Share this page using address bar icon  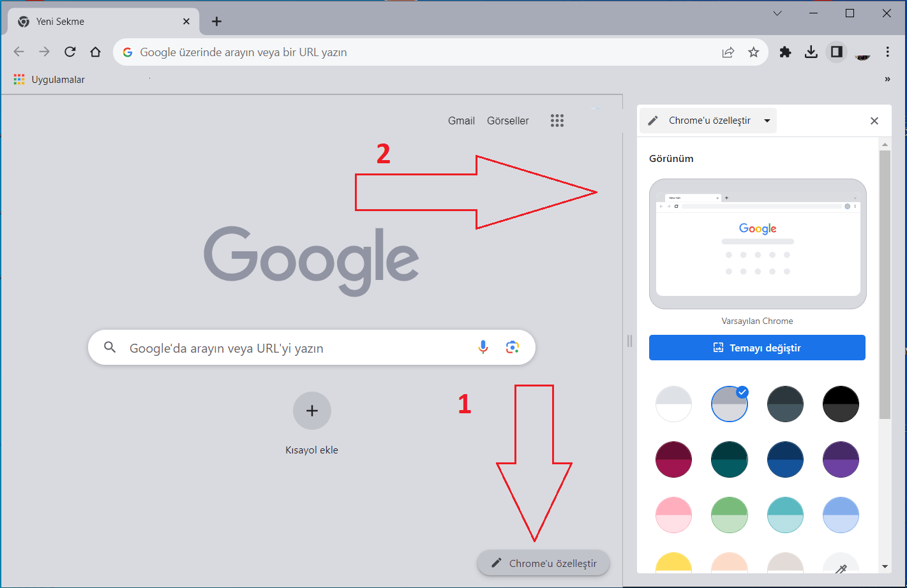(728, 52)
